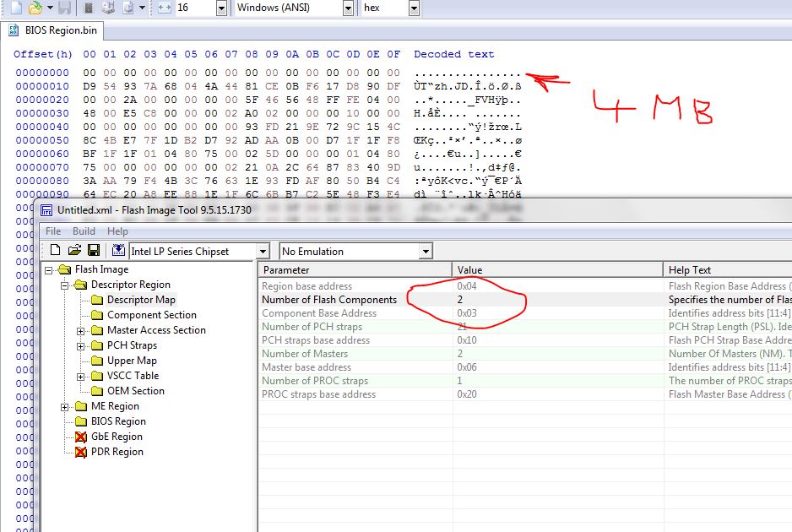Select Descriptor Map tree item
This screenshot has width=792, height=532.
141,300
